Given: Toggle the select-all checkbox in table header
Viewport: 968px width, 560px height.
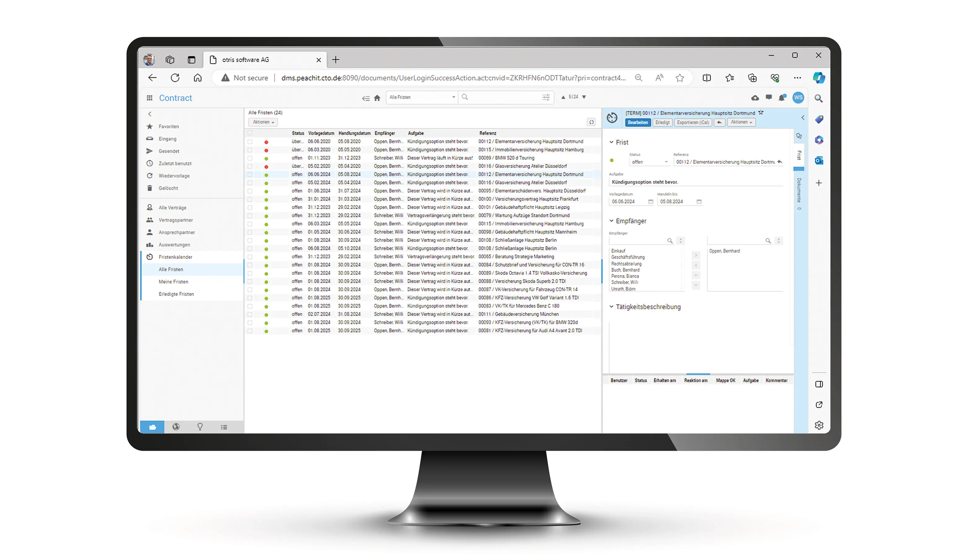Looking at the screenshot, I should coord(250,133).
